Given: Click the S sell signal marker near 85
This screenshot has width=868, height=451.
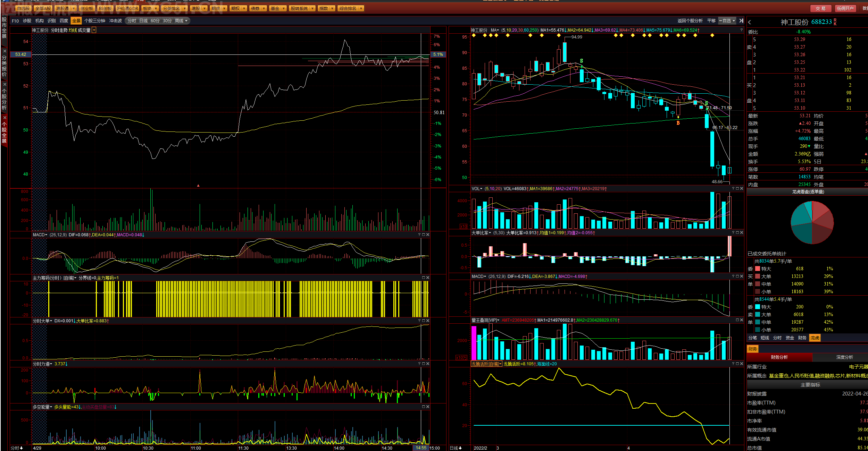Looking at the screenshot, I should tap(582, 61).
